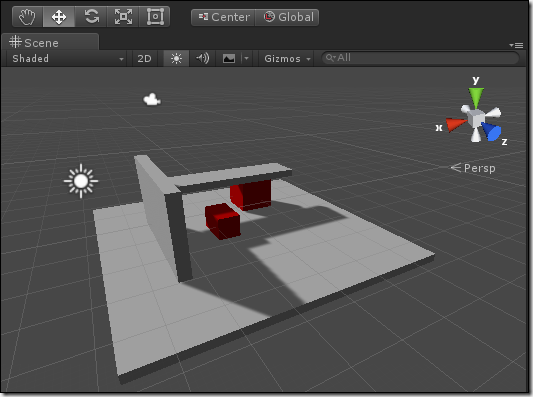Click the search magnifier icon
This screenshot has width=533, height=397.
(330, 58)
